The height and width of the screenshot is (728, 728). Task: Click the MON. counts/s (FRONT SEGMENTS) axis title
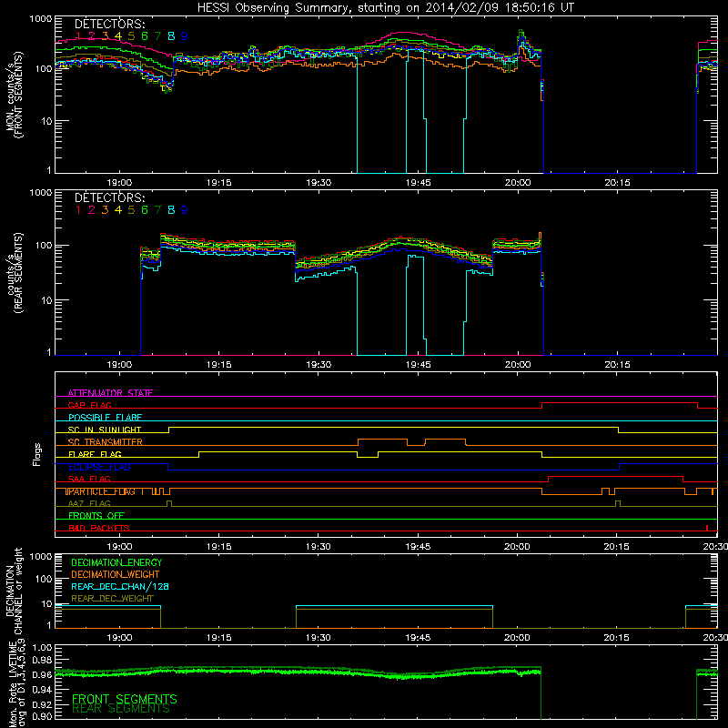(x=14, y=95)
